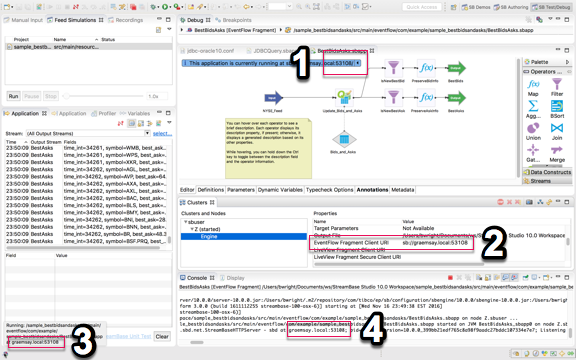
Task: Select the Map operator in the Palette
Action: click(533, 88)
